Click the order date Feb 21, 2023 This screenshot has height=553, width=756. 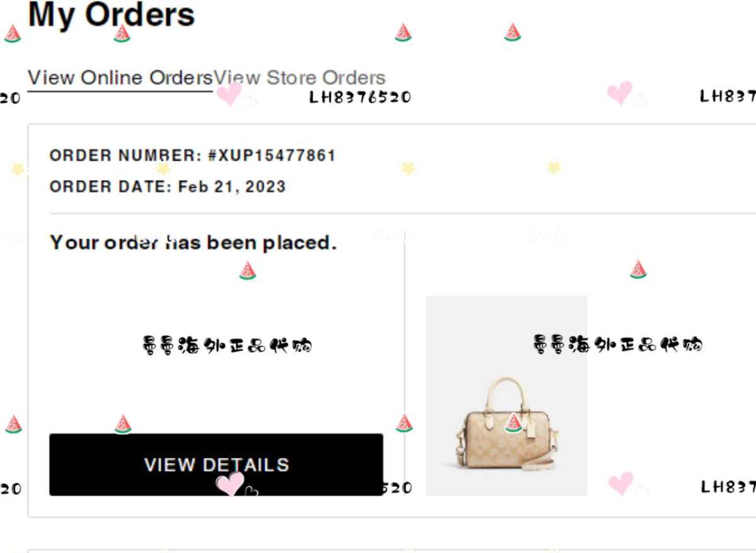point(232,187)
